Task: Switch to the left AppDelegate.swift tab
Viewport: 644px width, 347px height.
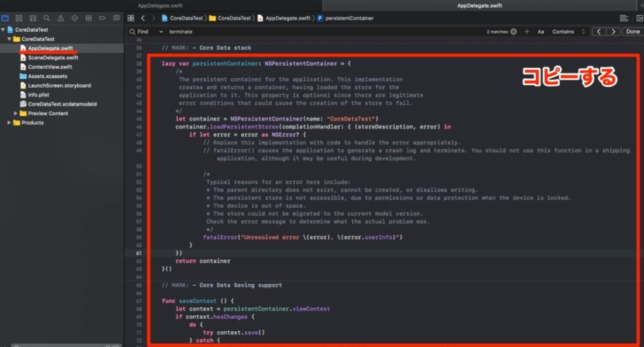Action: click(x=160, y=5)
